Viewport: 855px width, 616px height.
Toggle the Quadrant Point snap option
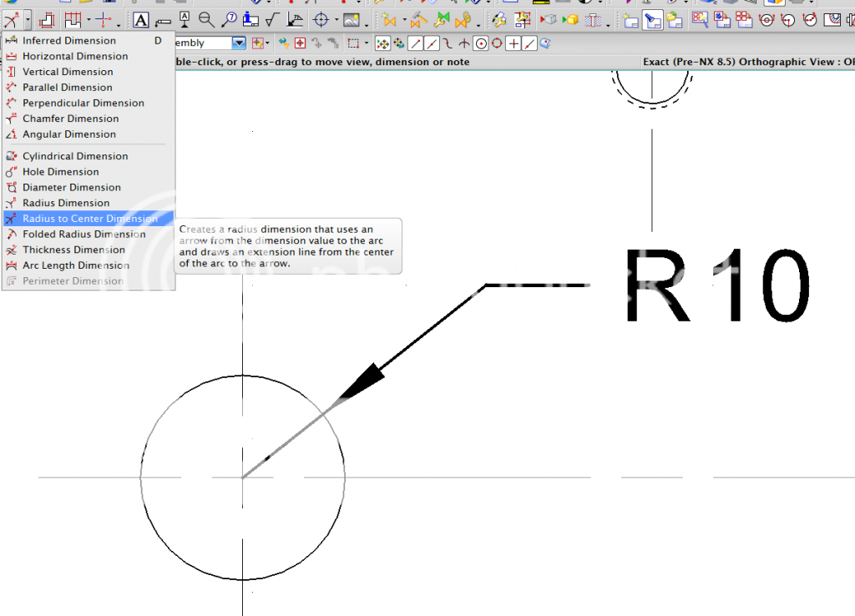click(497, 43)
